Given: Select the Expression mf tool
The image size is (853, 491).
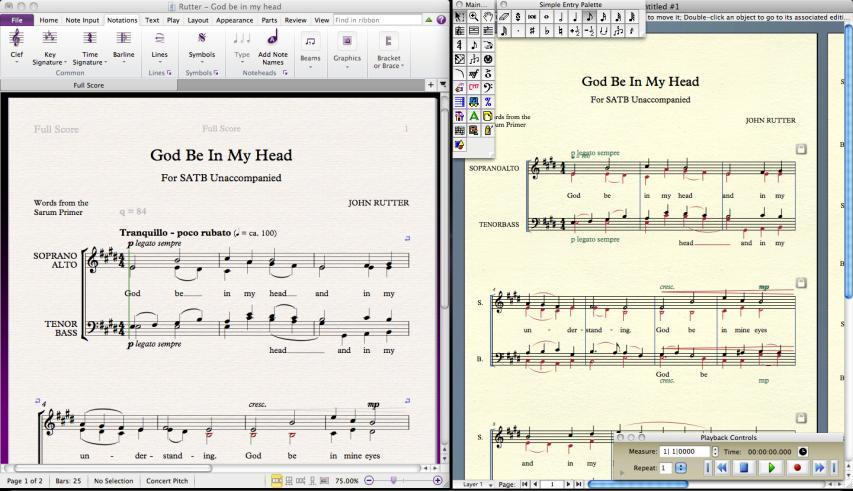Looking at the screenshot, I should pos(474,73).
